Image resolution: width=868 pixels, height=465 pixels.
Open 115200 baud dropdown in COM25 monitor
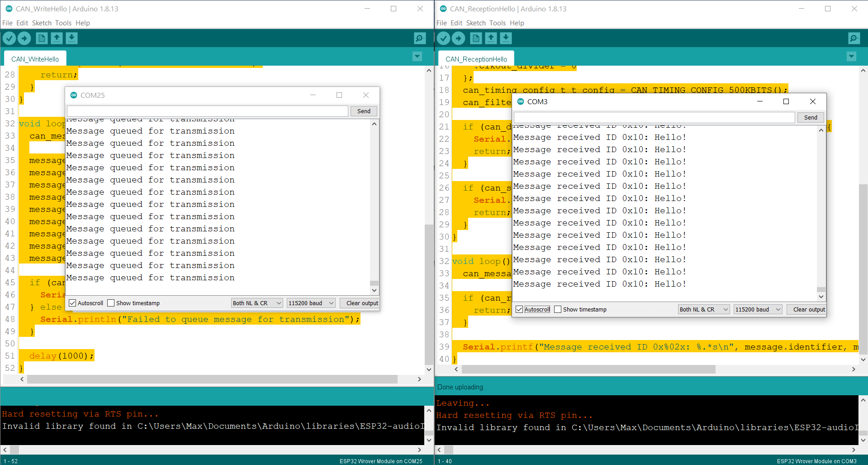click(x=311, y=303)
